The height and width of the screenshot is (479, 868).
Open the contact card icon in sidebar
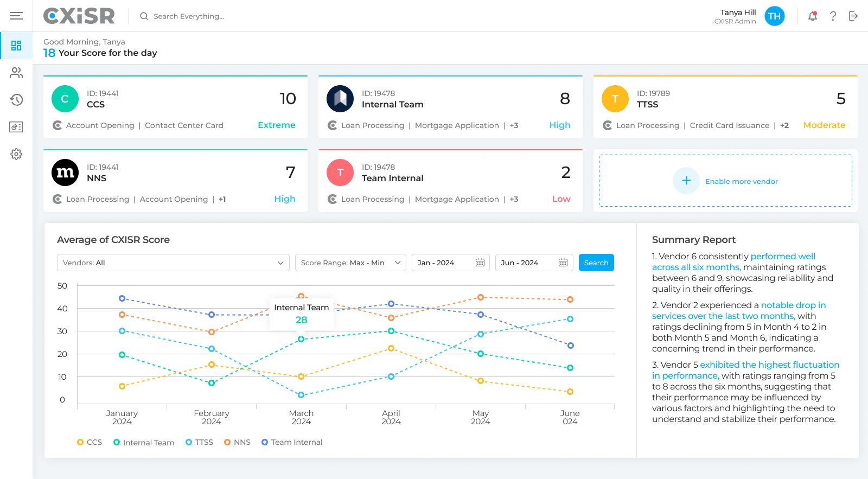point(16,127)
